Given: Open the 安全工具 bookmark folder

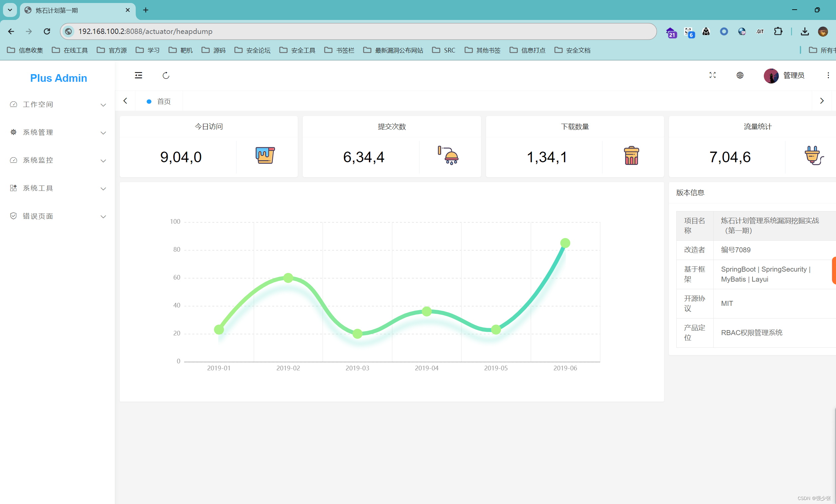Looking at the screenshot, I should coord(297,50).
